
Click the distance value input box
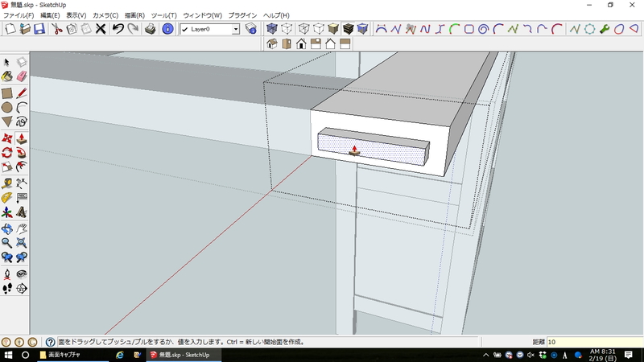click(592, 342)
